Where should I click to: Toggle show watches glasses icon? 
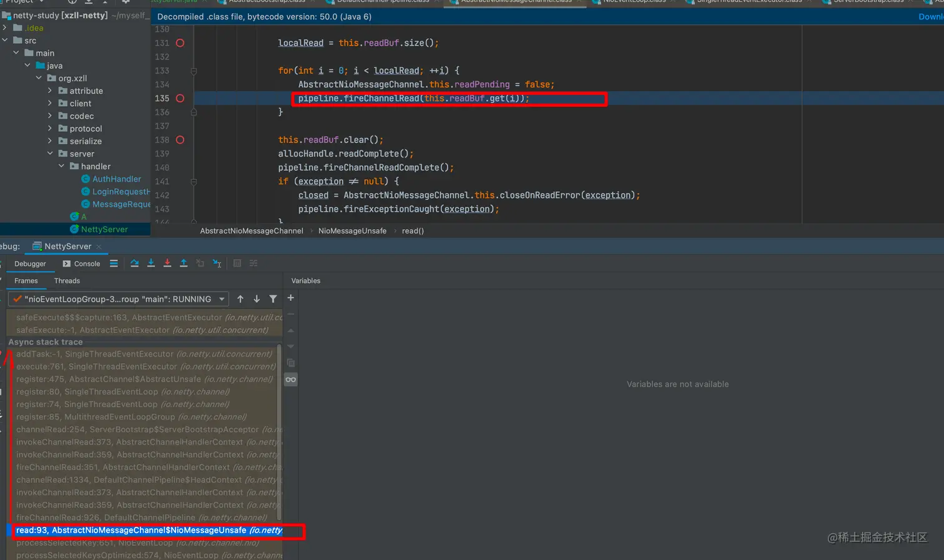pos(290,380)
